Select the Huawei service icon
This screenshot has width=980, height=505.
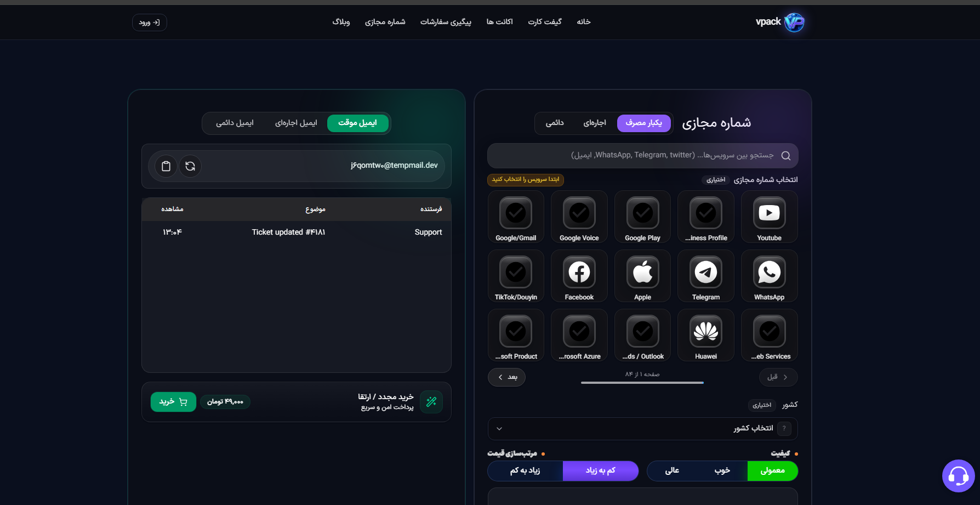point(705,332)
